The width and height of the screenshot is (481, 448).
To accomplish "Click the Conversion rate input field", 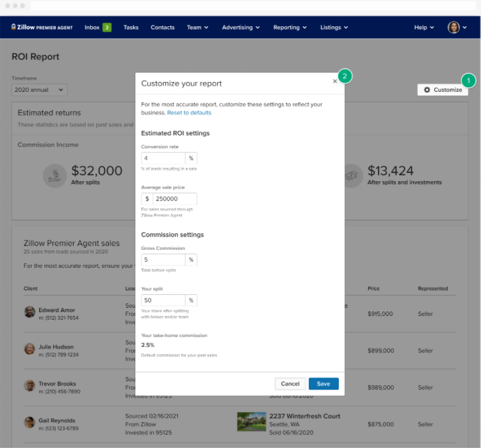I will [x=163, y=158].
